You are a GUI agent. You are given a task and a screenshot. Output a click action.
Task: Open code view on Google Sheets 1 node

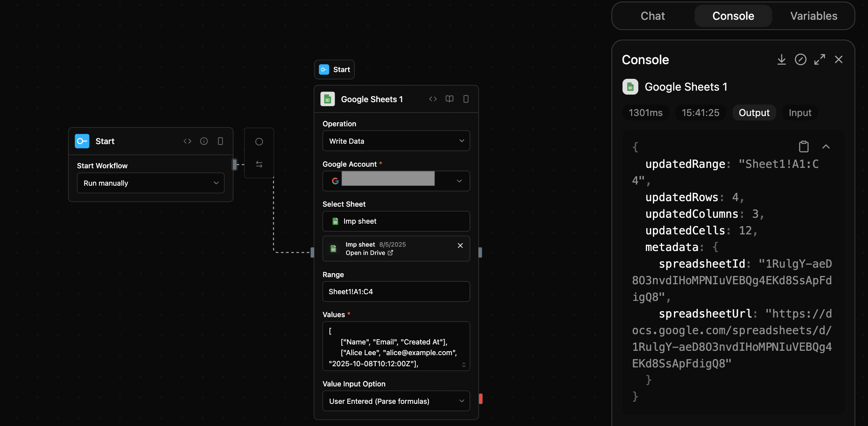click(433, 99)
